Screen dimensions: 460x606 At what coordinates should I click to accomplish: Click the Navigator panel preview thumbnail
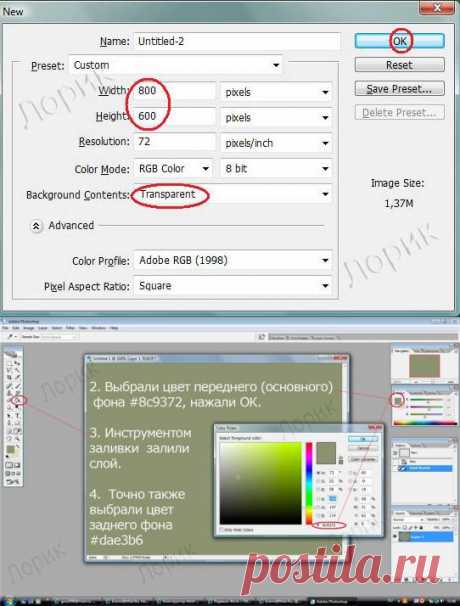click(424, 366)
